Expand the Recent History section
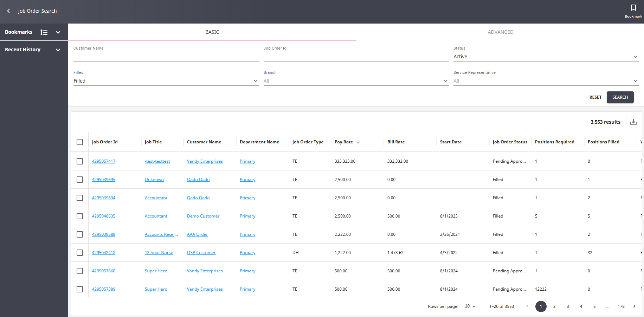The width and height of the screenshot is (644, 317). tap(58, 50)
